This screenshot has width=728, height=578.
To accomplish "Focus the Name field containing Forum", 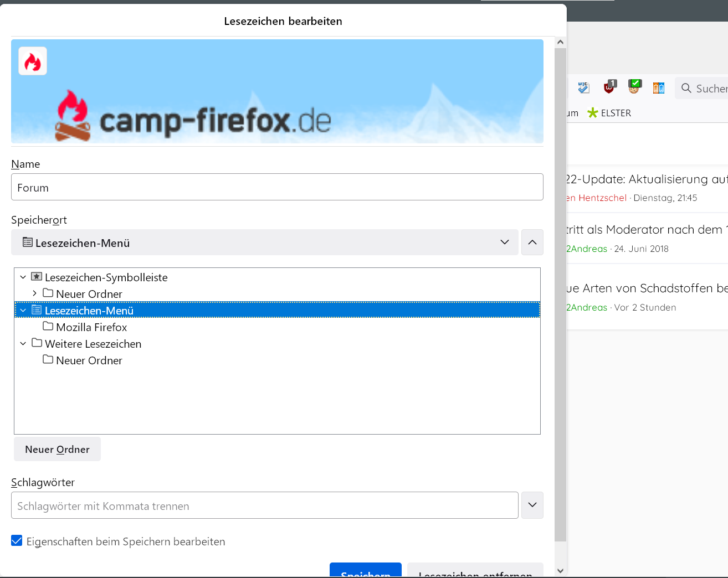I will pos(277,187).
